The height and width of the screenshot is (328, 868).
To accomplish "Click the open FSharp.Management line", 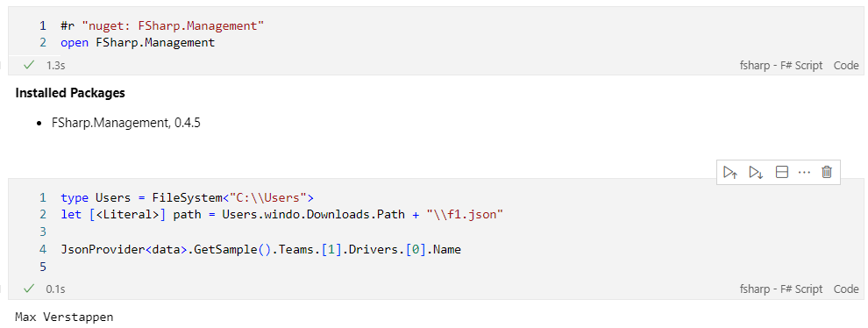I will coord(138,43).
